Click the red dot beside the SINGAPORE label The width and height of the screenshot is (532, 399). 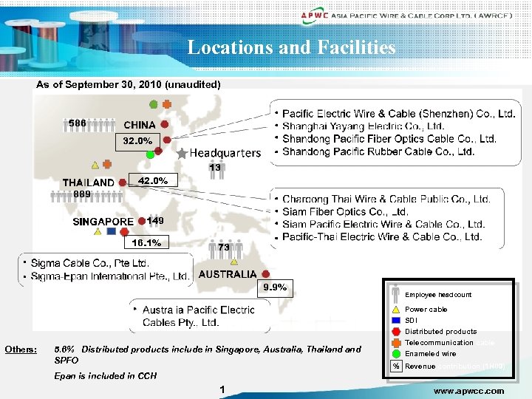[x=142, y=221]
